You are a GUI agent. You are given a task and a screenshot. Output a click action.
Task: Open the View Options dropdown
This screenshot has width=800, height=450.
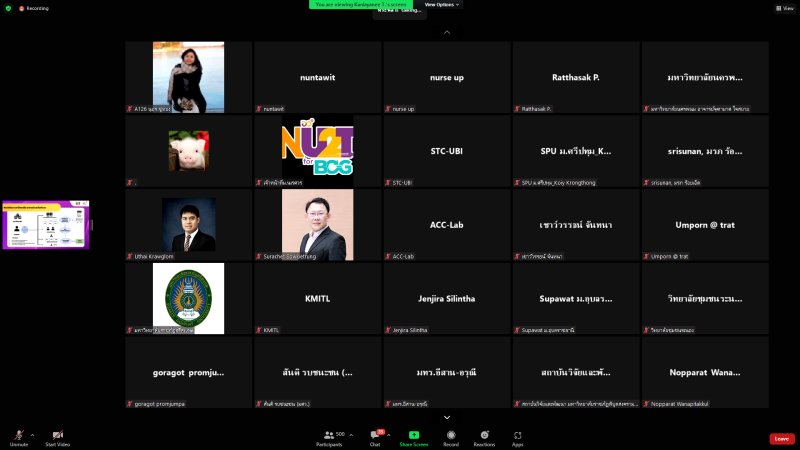(x=440, y=4)
